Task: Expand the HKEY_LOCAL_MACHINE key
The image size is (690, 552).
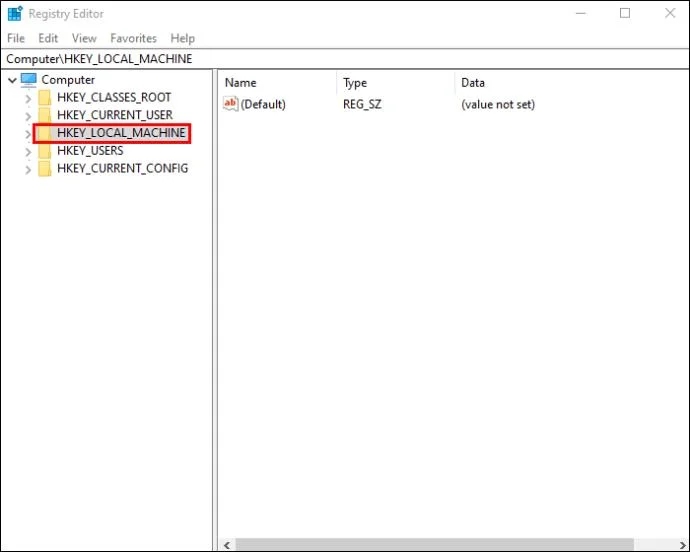Action: coord(28,134)
